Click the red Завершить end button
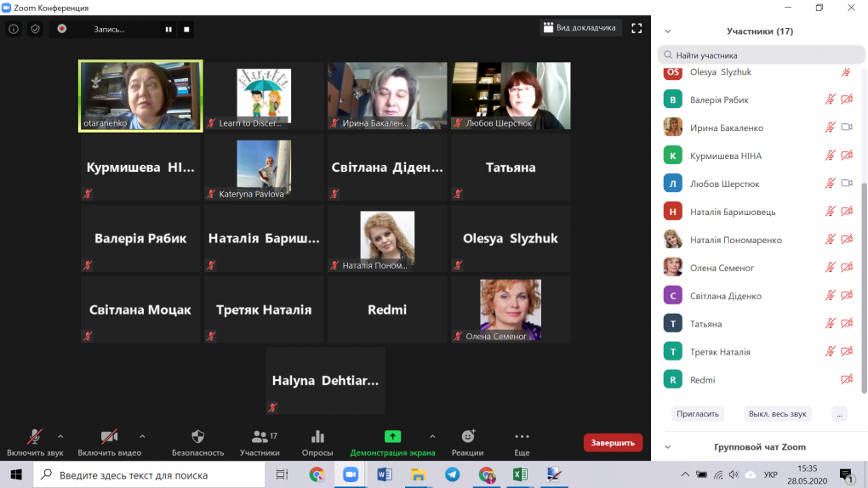The height and width of the screenshot is (488, 868). pos(613,443)
